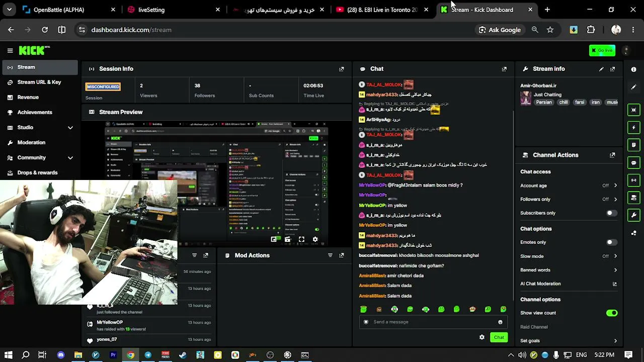Open the info icon in right sidebar
Image resolution: width=644 pixels, height=362 pixels.
(x=634, y=69)
